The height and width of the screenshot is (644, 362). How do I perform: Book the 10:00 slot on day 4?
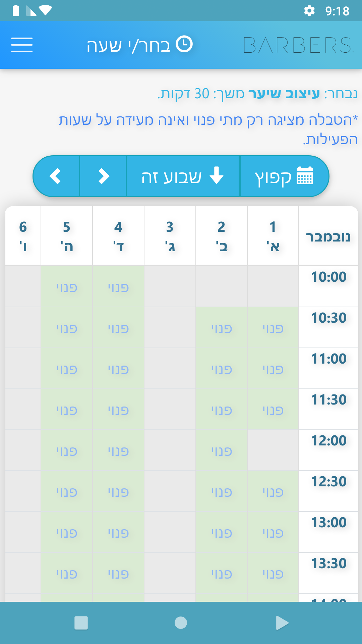118,287
